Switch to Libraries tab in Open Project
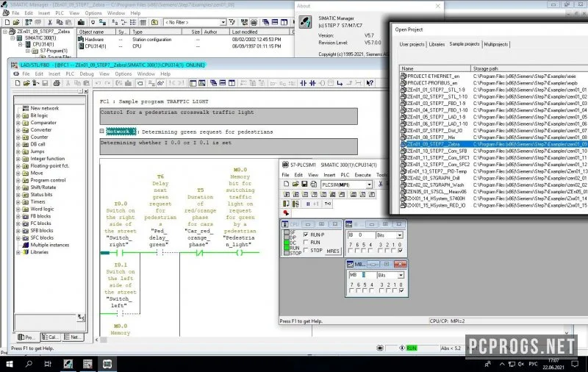 [437, 44]
